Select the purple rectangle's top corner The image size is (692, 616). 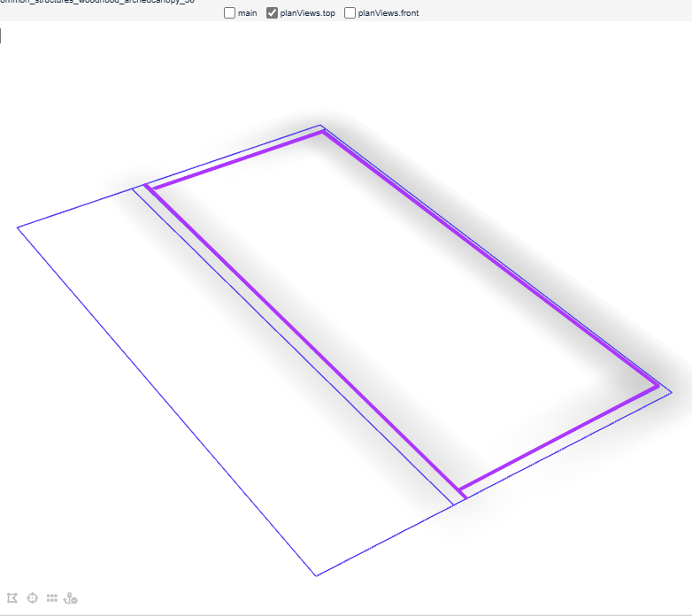click(323, 133)
